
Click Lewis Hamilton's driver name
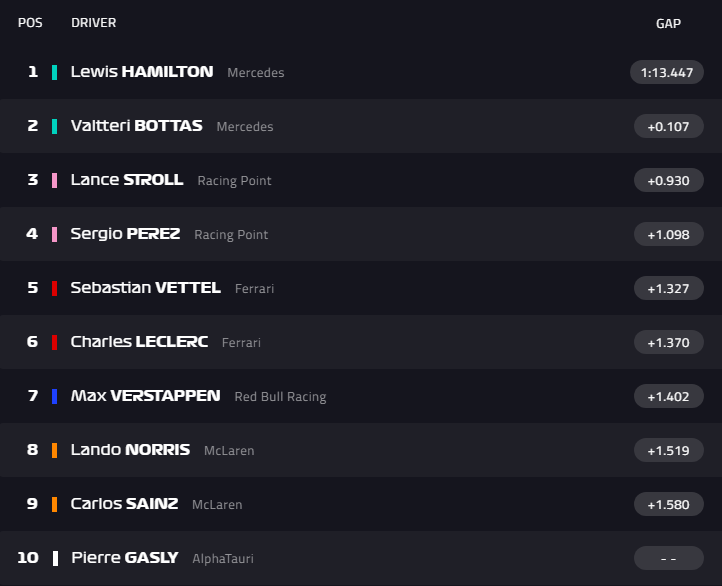141,72
